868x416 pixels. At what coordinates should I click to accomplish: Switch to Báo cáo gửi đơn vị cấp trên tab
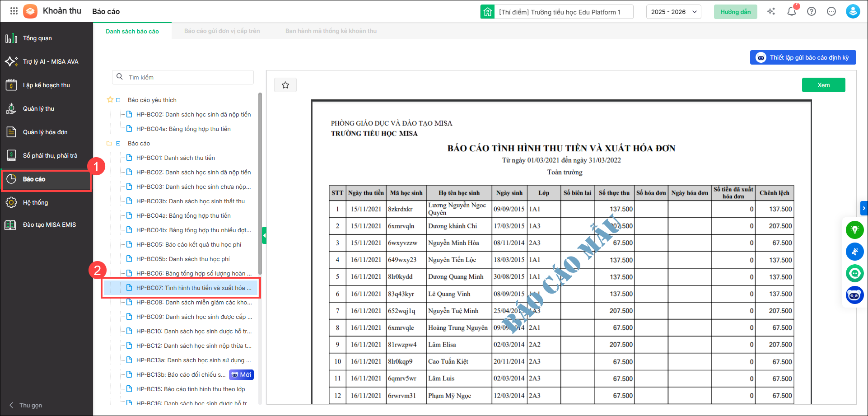point(222,31)
